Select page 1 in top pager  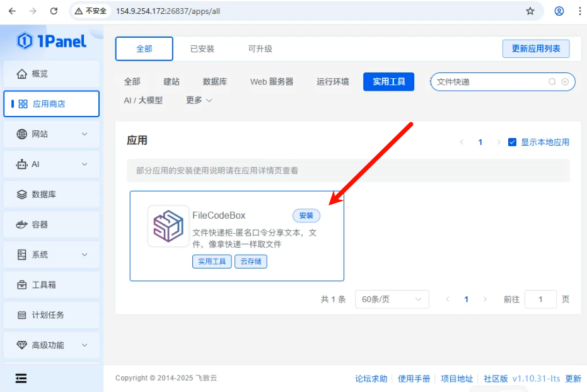[x=480, y=142]
